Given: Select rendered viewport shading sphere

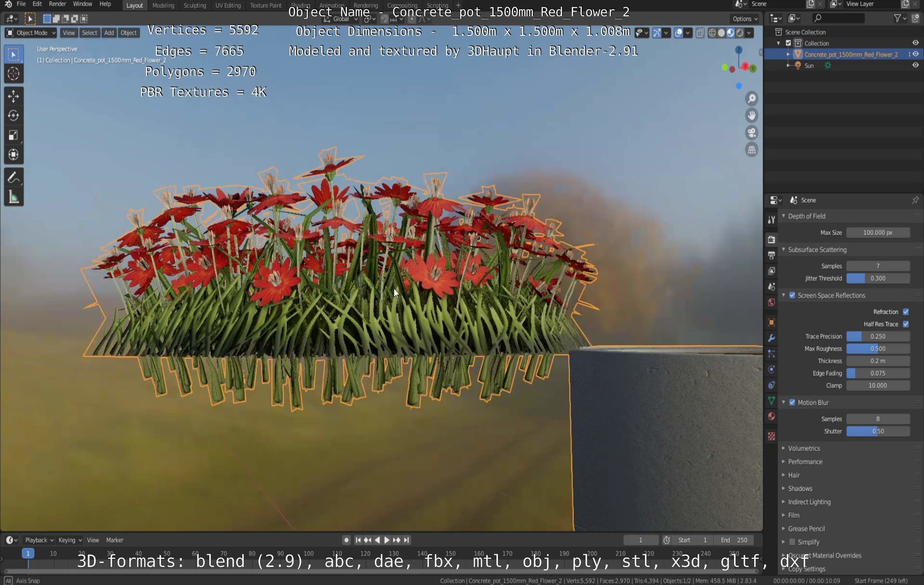Looking at the screenshot, I should 739,33.
